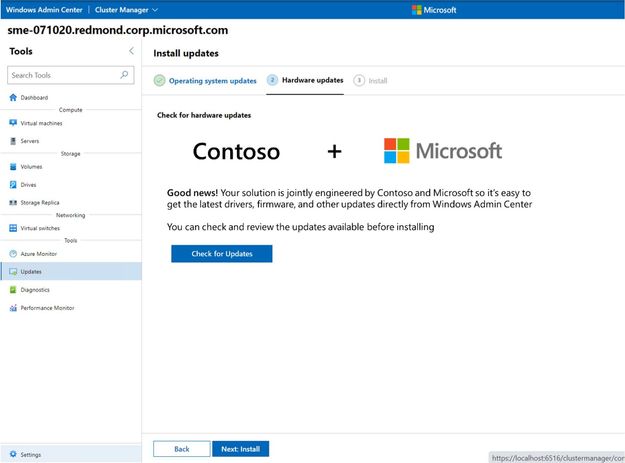The height and width of the screenshot is (463, 625).
Task: Open Volumes tool label
Action: (31, 167)
